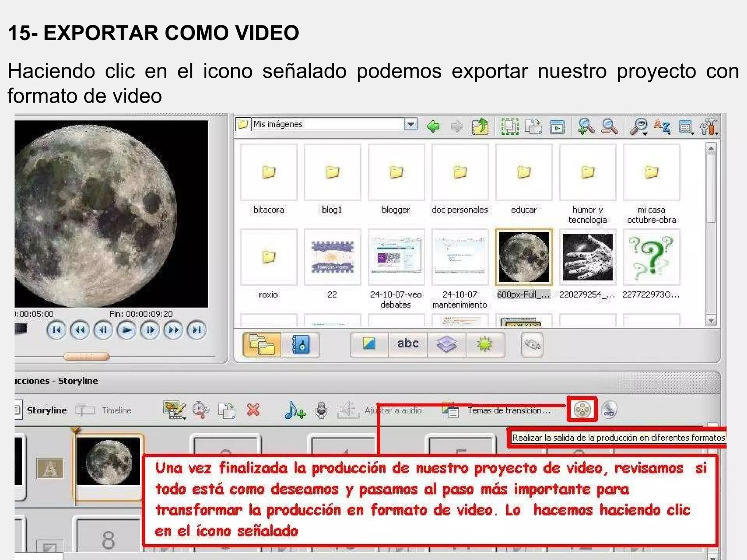Click the orange preview scrubber handle
The image size is (747, 560).
tap(86, 356)
